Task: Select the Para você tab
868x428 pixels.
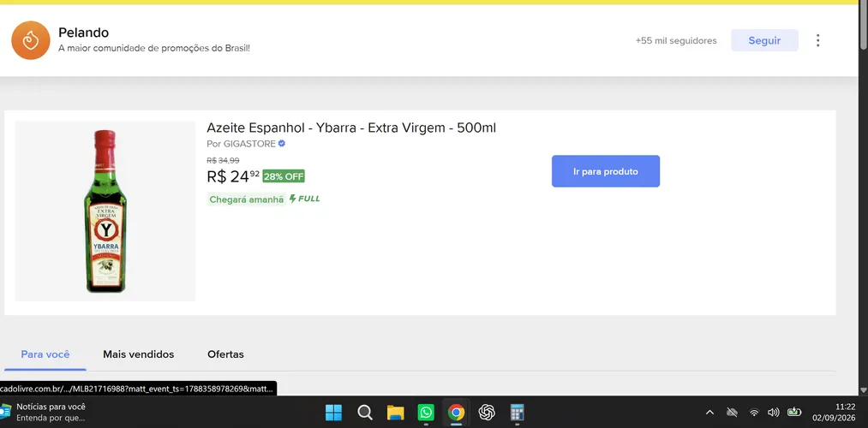Action: (x=45, y=354)
